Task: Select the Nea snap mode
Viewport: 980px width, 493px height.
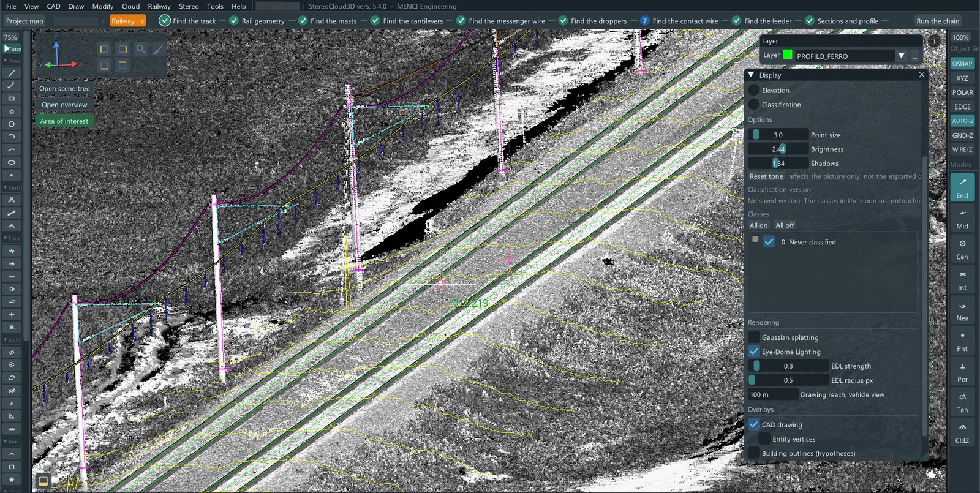Action: (962, 310)
